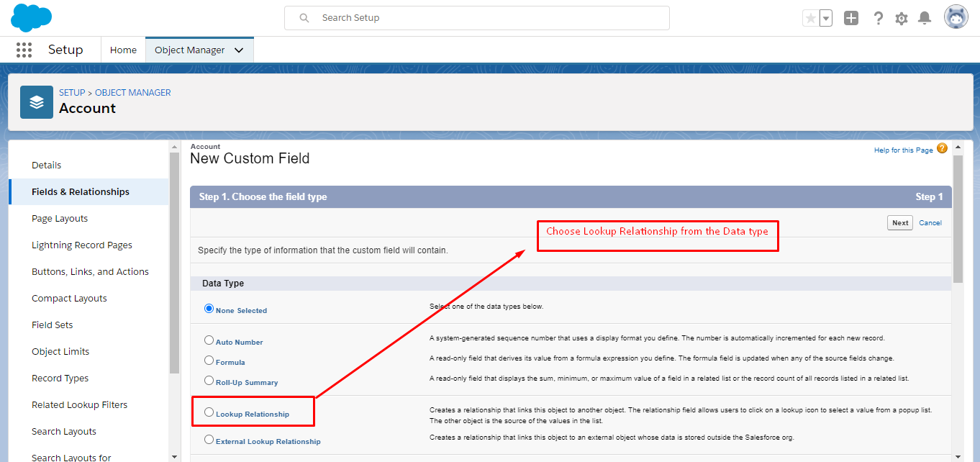Click the Favorites star icon
Screen dimensions: 980x462
(810, 18)
